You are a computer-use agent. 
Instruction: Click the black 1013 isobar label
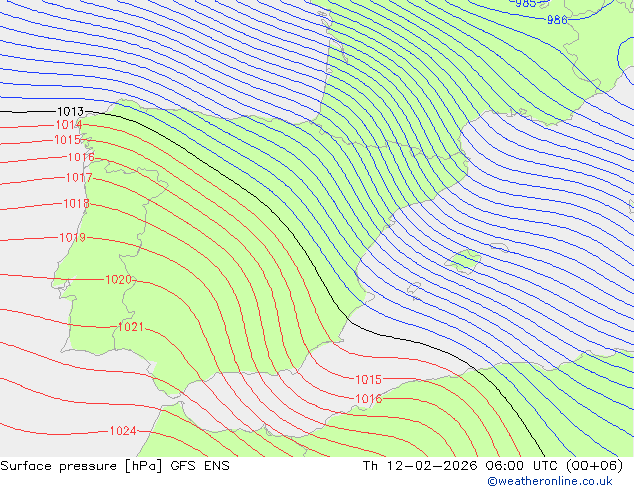tap(71, 111)
